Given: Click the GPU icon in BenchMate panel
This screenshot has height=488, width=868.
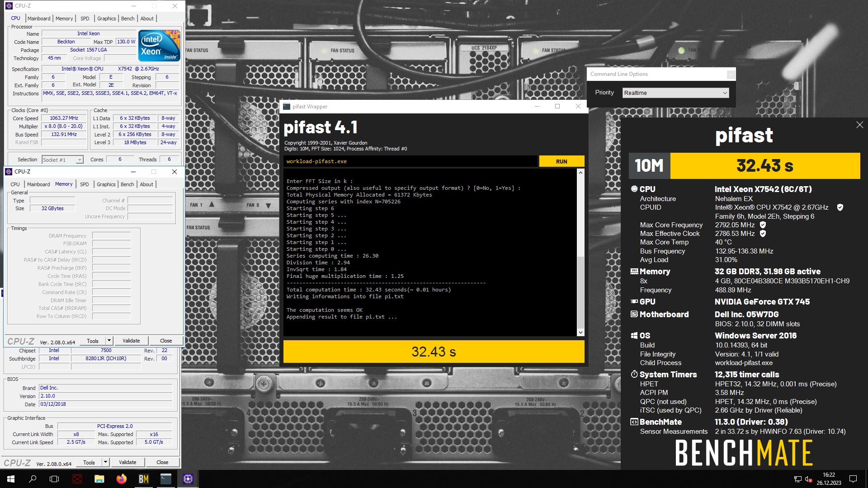Looking at the screenshot, I should pos(634,302).
